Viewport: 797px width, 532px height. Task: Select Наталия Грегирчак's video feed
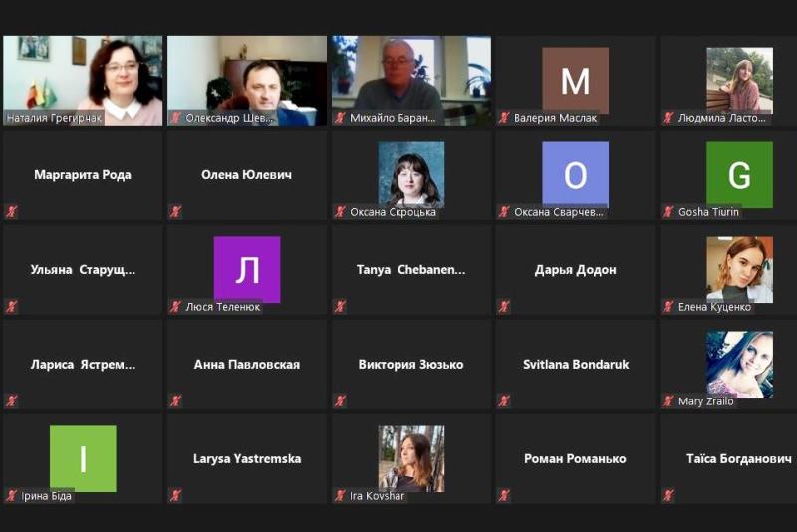[83, 81]
